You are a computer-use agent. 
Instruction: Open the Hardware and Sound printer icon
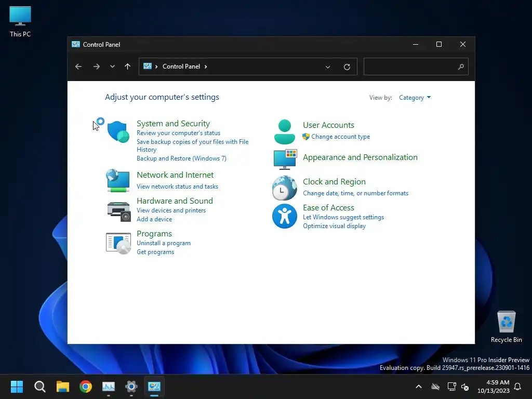click(x=119, y=211)
